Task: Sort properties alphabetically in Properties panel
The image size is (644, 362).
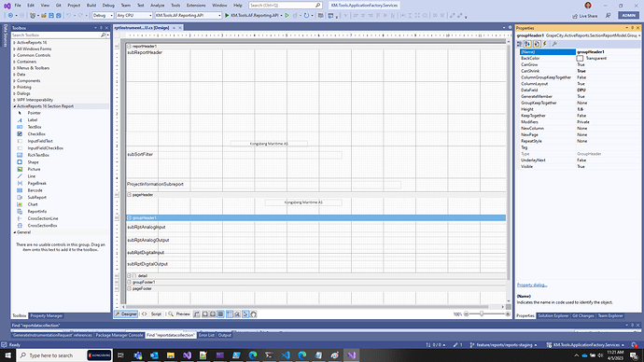Action: click(527, 44)
